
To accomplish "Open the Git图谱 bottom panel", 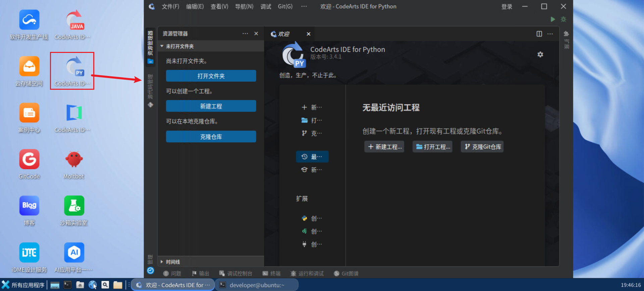I will 346,274.
